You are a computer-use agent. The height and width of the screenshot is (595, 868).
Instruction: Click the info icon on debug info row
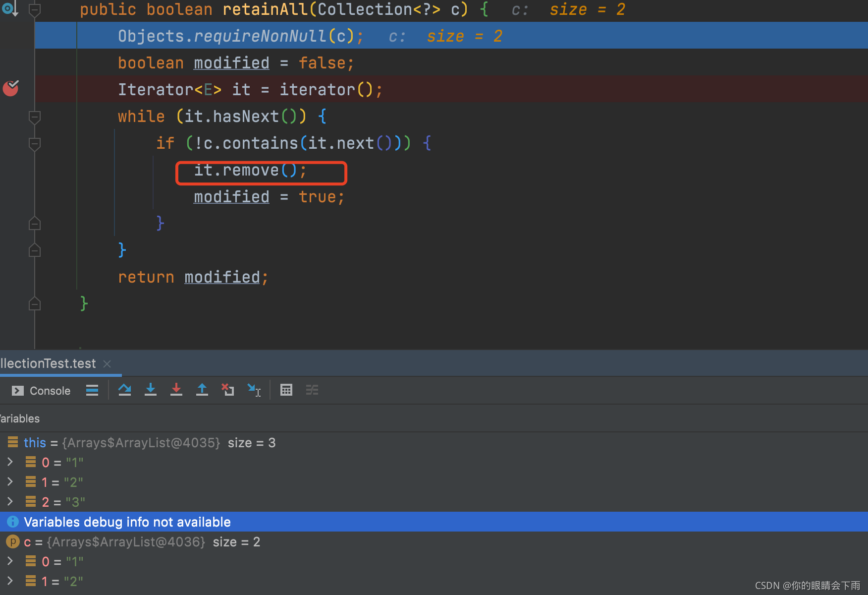(x=13, y=522)
